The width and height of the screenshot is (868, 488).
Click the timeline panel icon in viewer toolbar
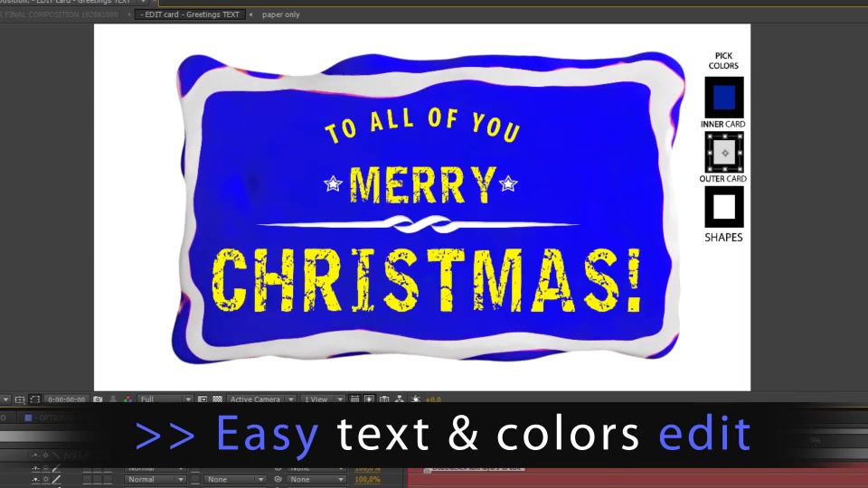click(384, 399)
